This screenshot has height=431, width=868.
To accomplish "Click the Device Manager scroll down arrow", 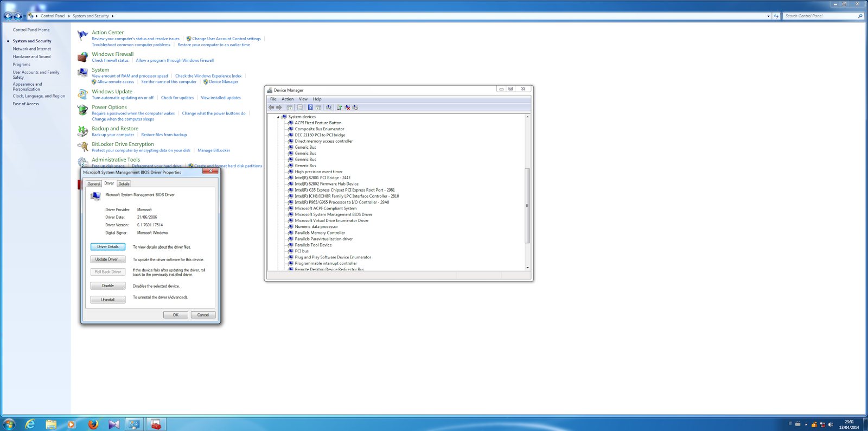I will tap(527, 268).
